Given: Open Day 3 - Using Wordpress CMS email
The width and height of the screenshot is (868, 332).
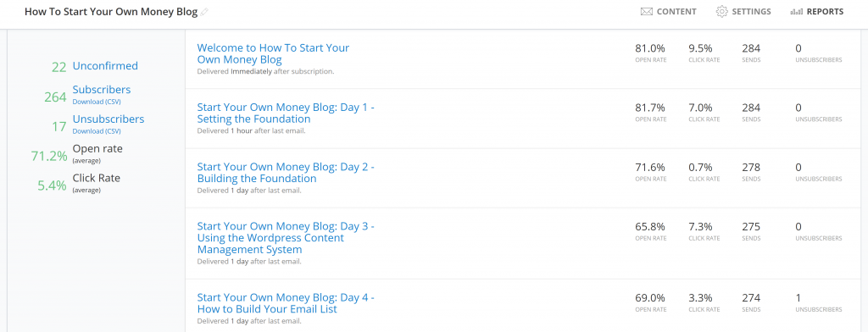Looking at the screenshot, I should pos(286,238).
